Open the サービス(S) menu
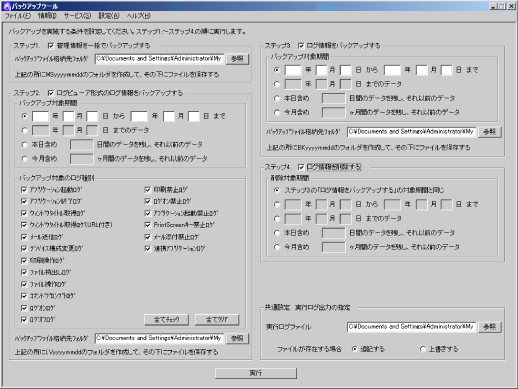Screen dimensions: 518x389 (77, 16)
